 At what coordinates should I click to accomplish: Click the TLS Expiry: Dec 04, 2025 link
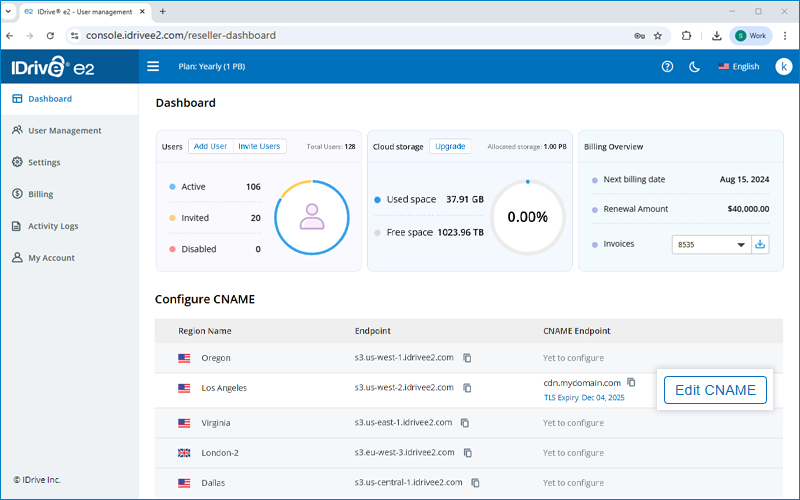pos(584,397)
